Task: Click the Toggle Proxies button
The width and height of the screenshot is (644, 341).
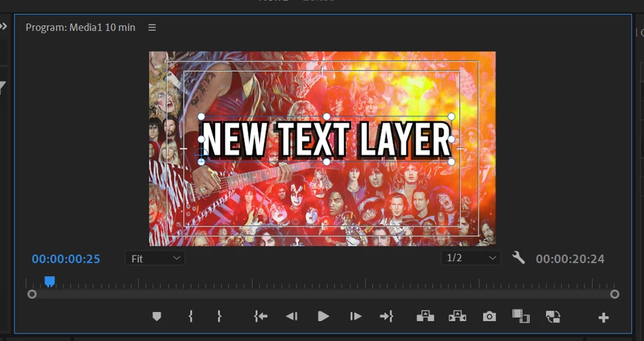Action: (x=553, y=316)
